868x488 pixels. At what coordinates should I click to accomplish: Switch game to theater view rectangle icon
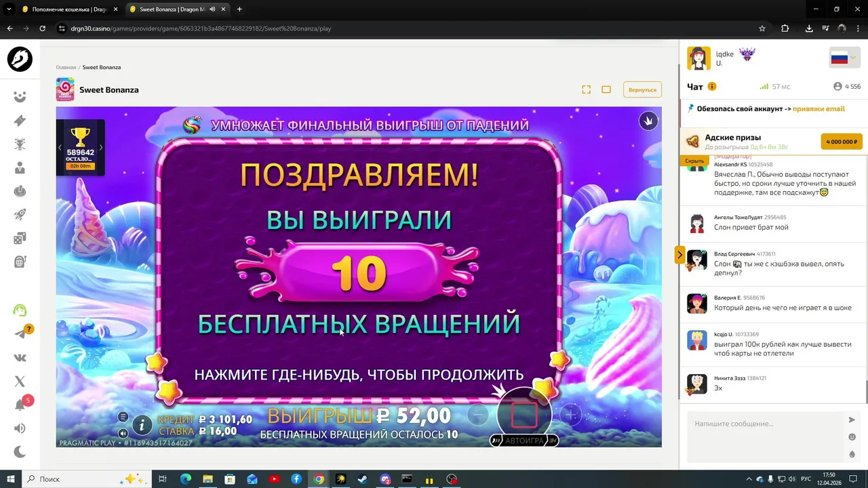tap(606, 89)
